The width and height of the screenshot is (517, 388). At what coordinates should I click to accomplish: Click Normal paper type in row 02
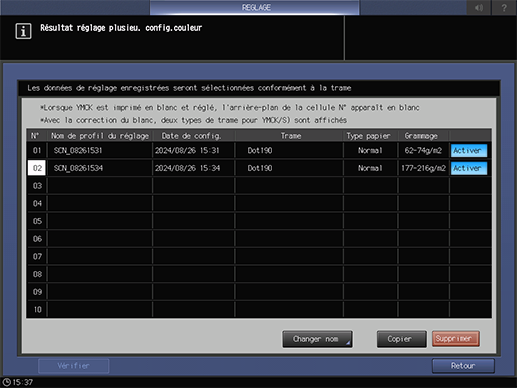(370, 168)
